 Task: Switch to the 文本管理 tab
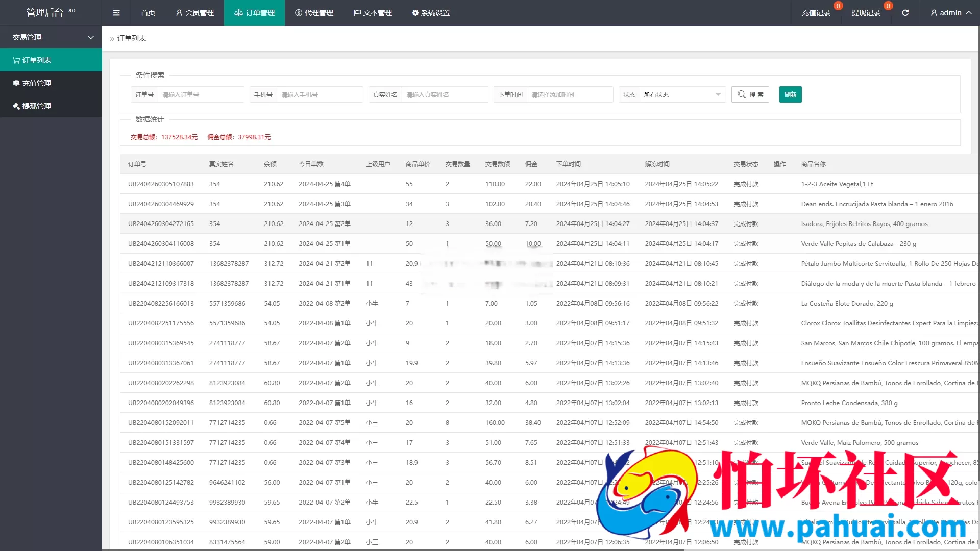pos(373,13)
